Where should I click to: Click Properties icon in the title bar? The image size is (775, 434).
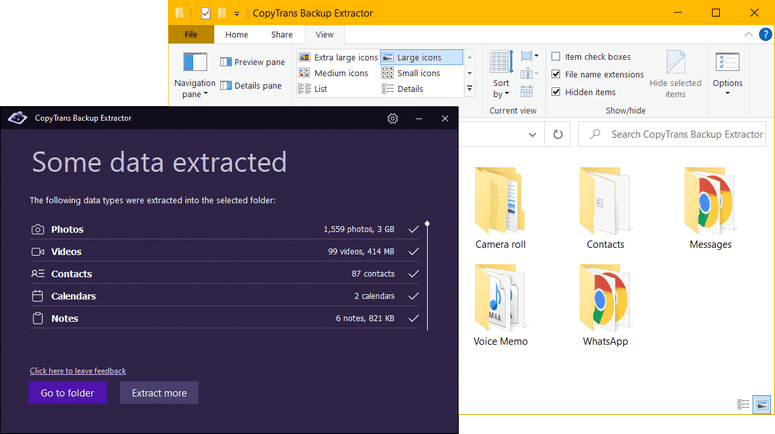(206, 13)
